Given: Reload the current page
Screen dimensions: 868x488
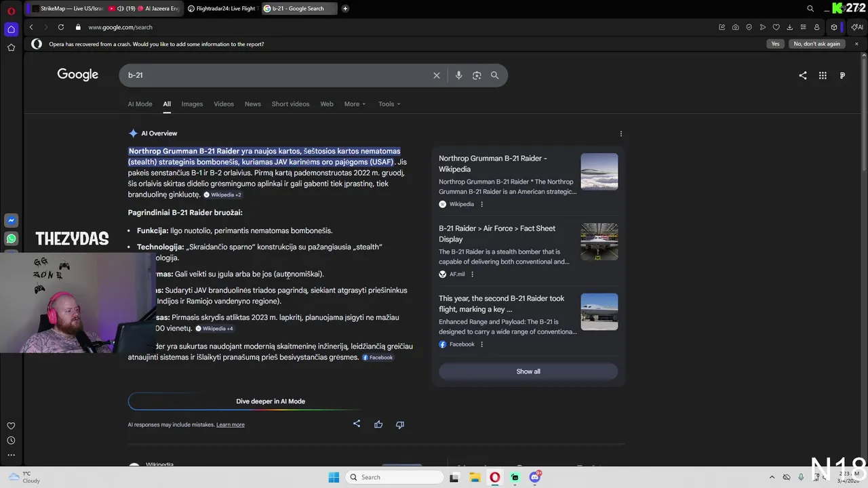Looking at the screenshot, I should (x=61, y=27).
